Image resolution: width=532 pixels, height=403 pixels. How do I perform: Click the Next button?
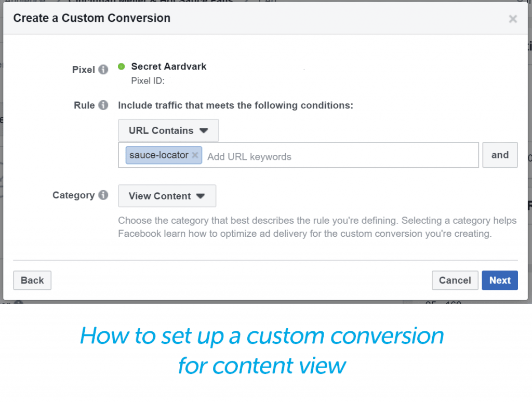[x=499, y=280]
